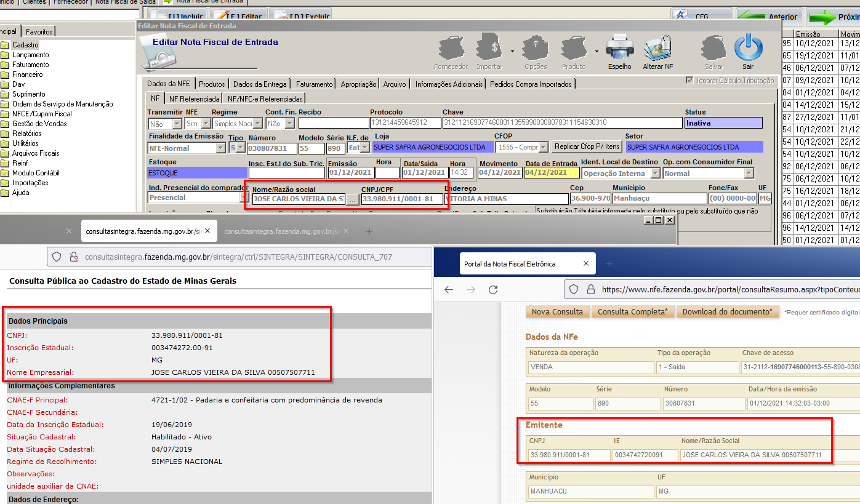
Task: Open the CFOP 1556 dropdown
Action: pos(543,147)
